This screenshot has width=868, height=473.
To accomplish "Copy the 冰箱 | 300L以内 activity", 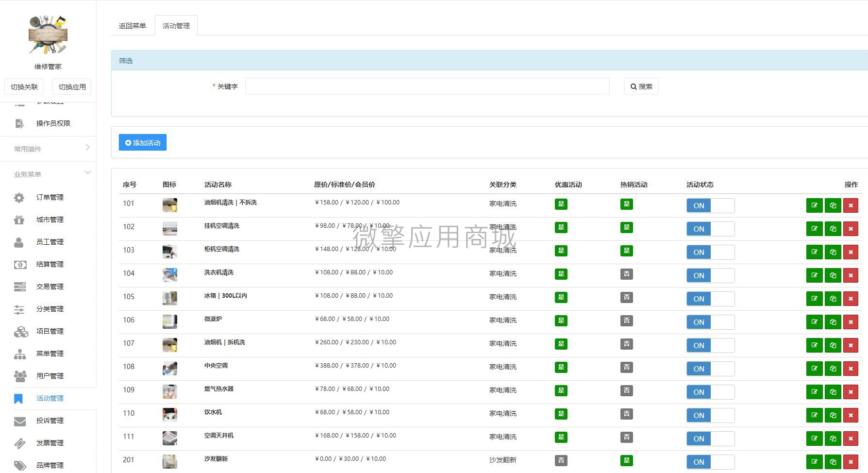I will [833, 299].
